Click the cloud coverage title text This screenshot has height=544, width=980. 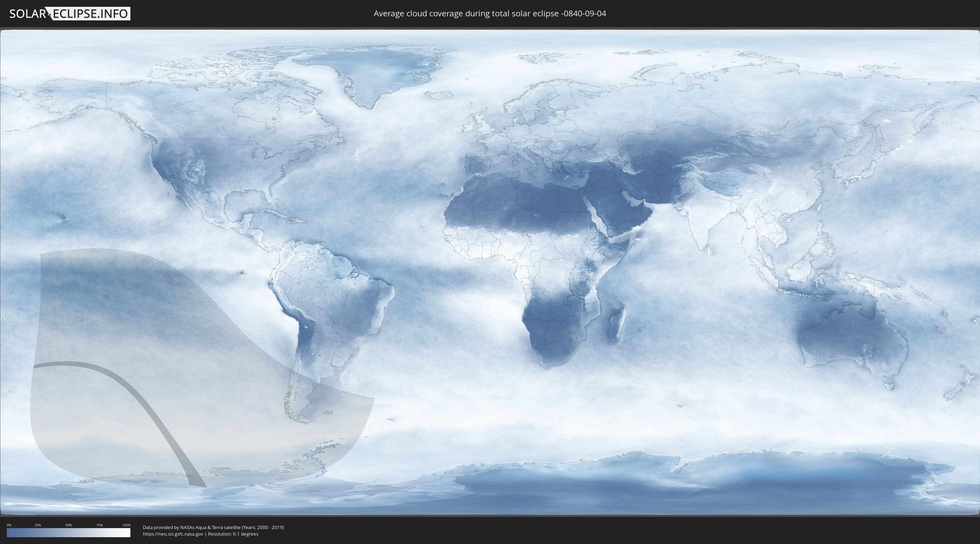[490, 14]
